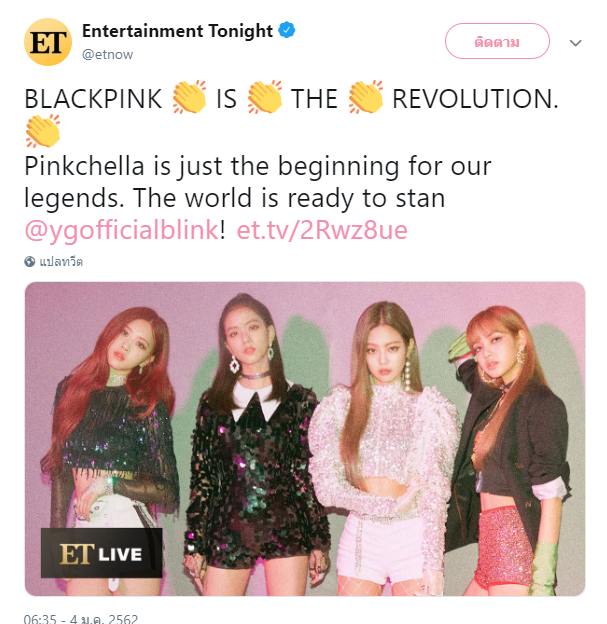Click the person wearing red sparkly shorts

509,450
